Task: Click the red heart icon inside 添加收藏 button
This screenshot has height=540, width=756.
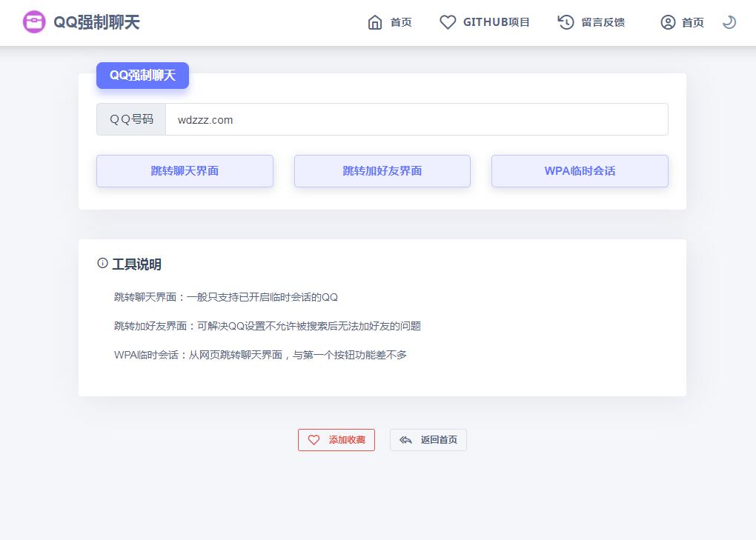Action: (314, 439)
